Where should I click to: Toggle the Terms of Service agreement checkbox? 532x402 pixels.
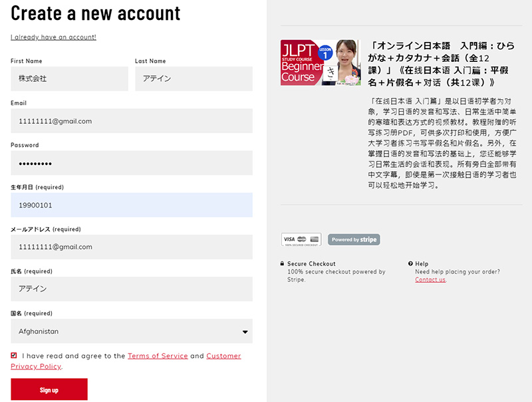pyautogui.click(x=14, y=355)
